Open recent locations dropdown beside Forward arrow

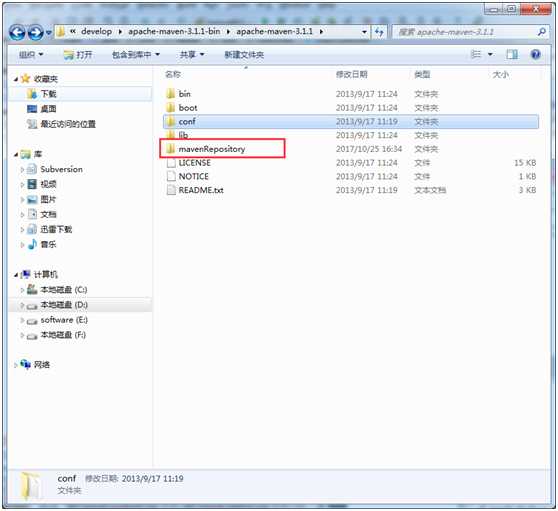click(48, 33)
